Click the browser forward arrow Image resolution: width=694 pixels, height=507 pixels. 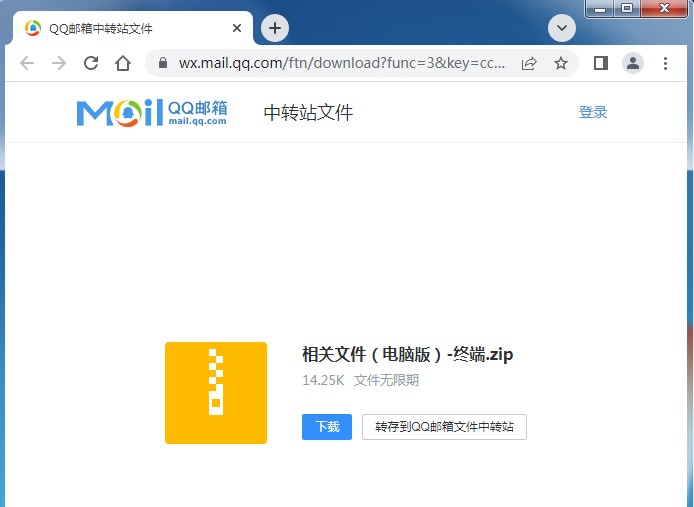(59, 63)
